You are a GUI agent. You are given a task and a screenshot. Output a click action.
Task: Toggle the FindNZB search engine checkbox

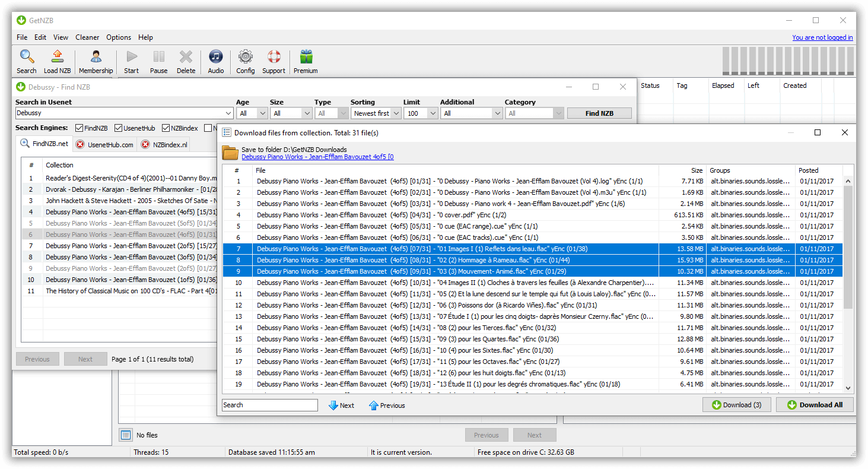[79, 128]
